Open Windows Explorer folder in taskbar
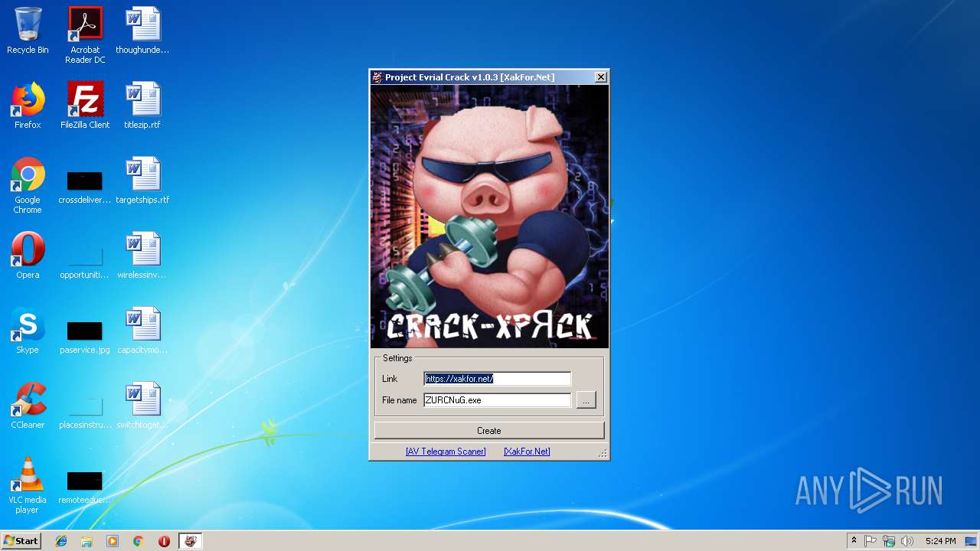The height and width of the screenshot is (551, 980). 87,541
